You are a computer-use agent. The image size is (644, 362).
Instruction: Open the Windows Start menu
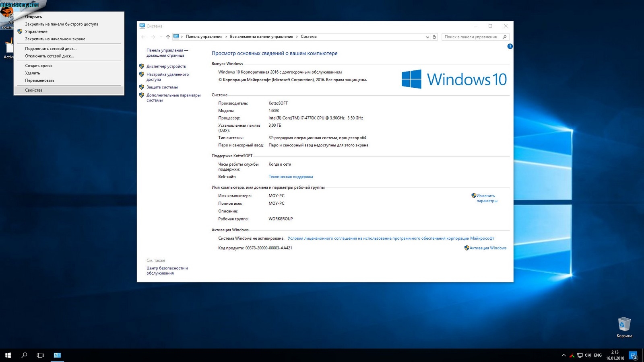[8, 355]
